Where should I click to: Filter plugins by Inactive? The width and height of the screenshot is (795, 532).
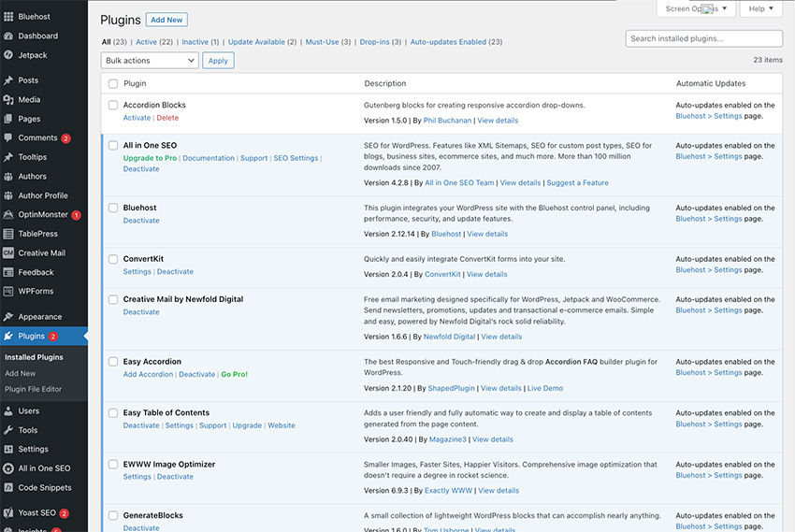(x=195, y=42)
